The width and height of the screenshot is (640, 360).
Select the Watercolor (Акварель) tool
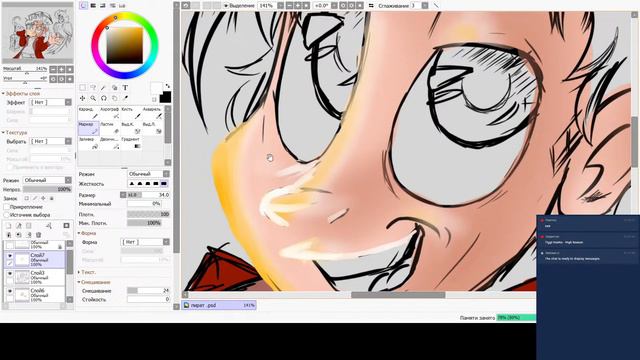coord(152,113)
